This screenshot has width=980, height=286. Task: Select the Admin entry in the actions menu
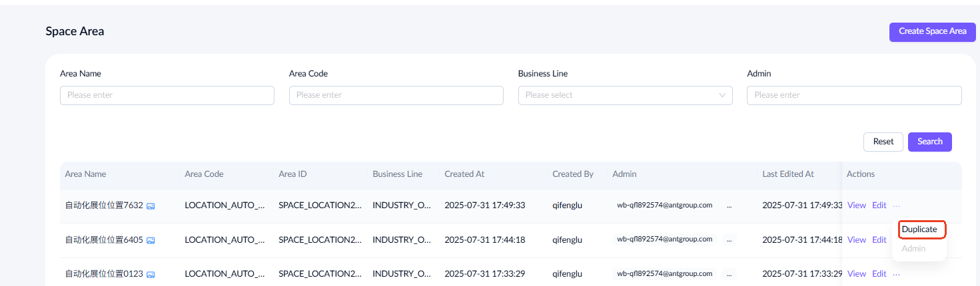[913, 249]
